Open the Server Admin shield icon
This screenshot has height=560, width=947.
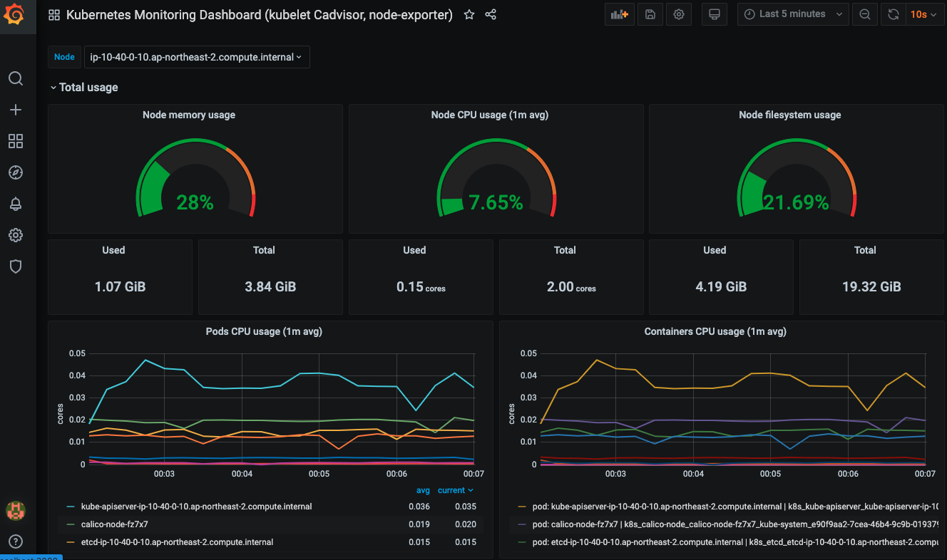point(16,266)
